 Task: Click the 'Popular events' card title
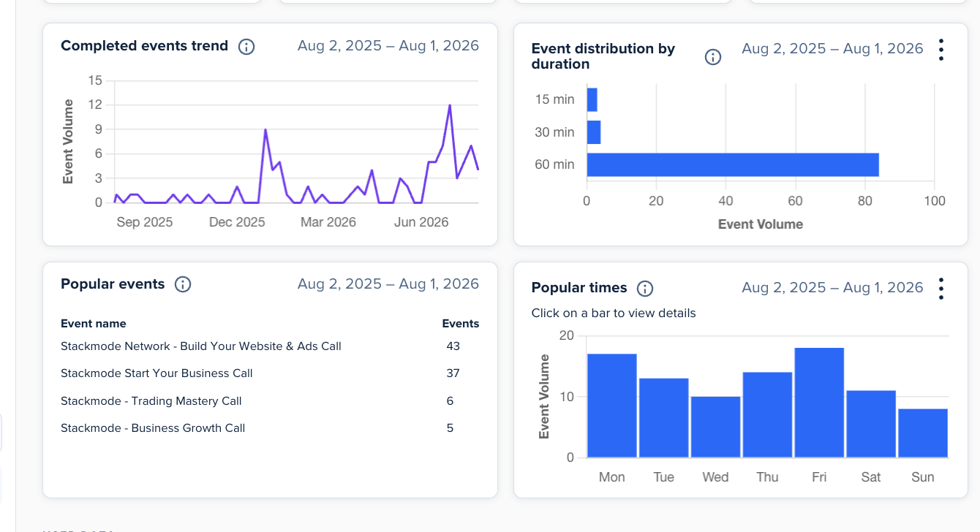coord(113,284)
